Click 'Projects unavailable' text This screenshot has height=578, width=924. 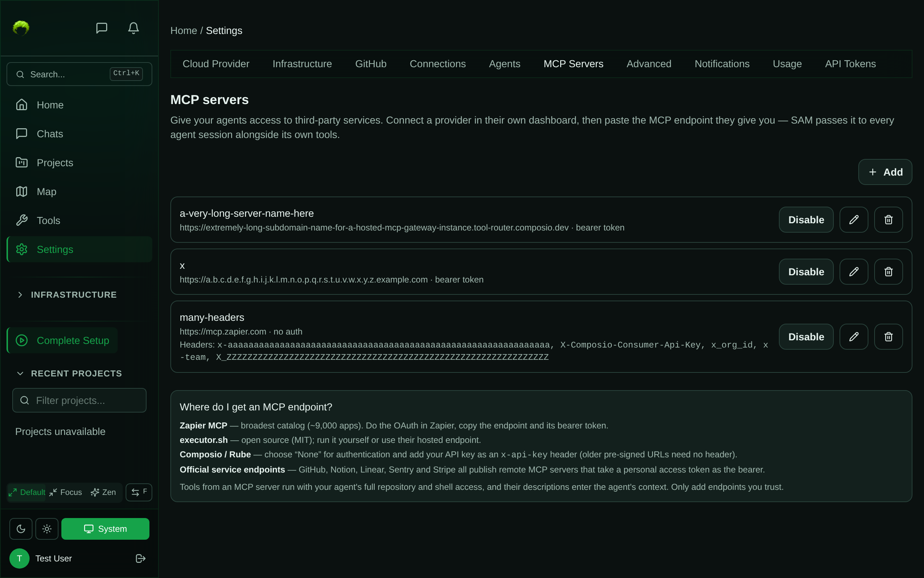click(x=60, y=432)
